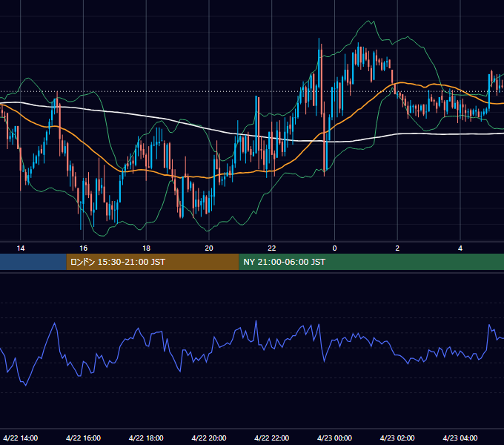Viewport: 504px width, 445px height.
Task: Click the 0 hour label on price chart axis
Action: (334, 248)
